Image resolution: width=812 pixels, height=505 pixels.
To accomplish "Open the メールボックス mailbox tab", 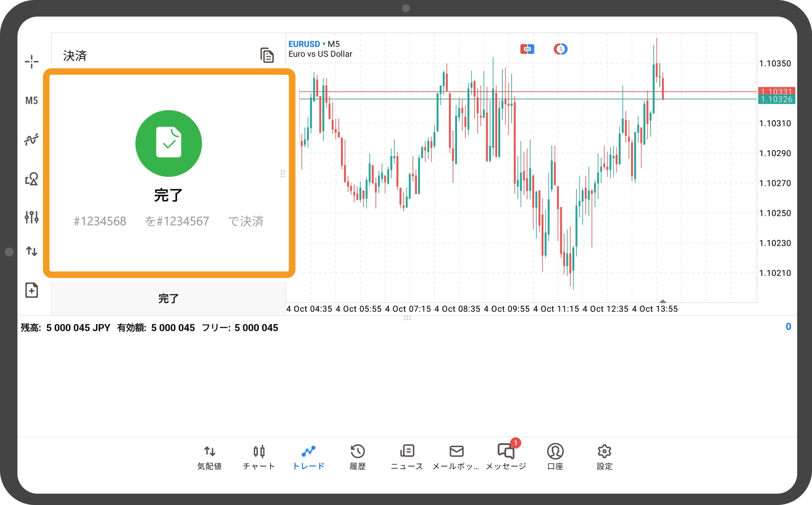I will pos(456,457).
